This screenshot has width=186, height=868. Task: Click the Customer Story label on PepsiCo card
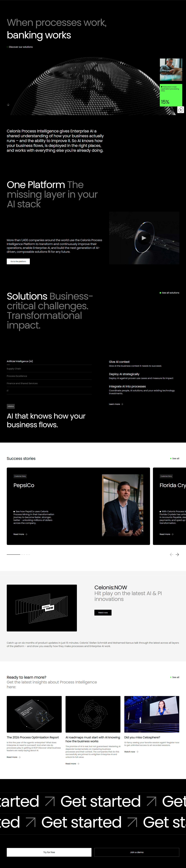tap(20, 476)
